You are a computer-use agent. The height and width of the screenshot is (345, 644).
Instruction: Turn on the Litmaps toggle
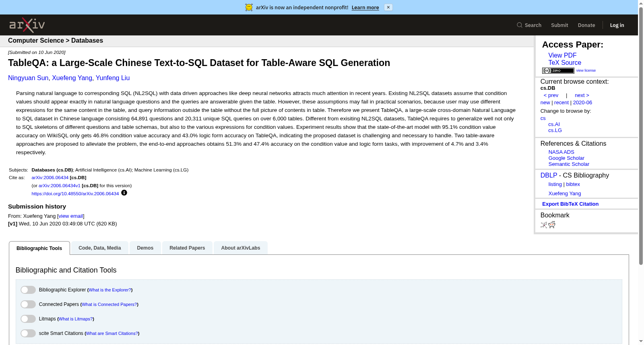coord(28,319)
